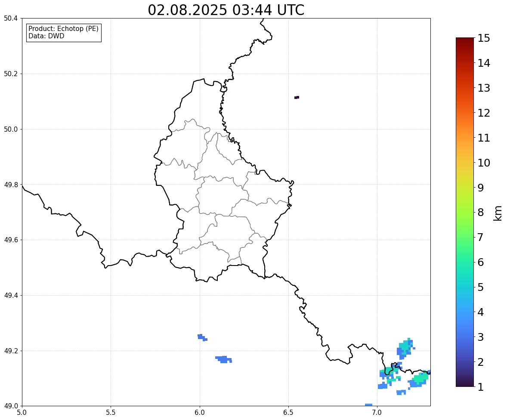Click the dark red top of the colorbar

pyautogui.click(x=465, y=42)
